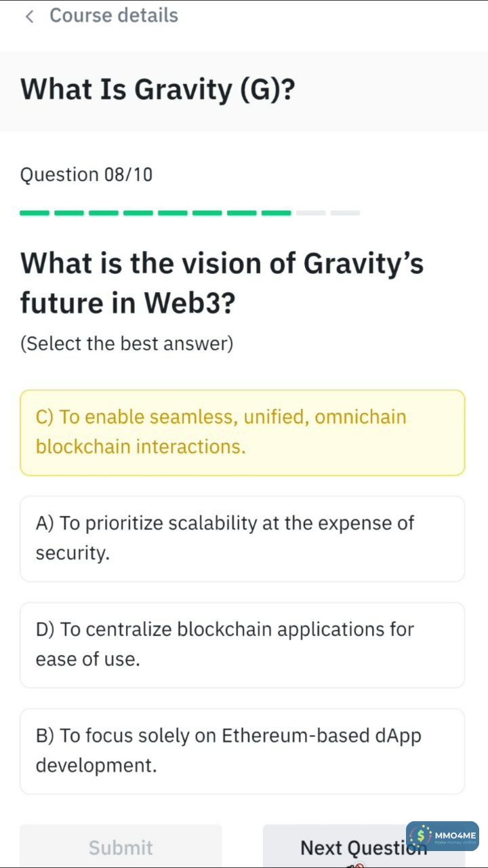
Task: Pick answer D about centralizing blockchain applications
Action: click(x=242, y=644)
